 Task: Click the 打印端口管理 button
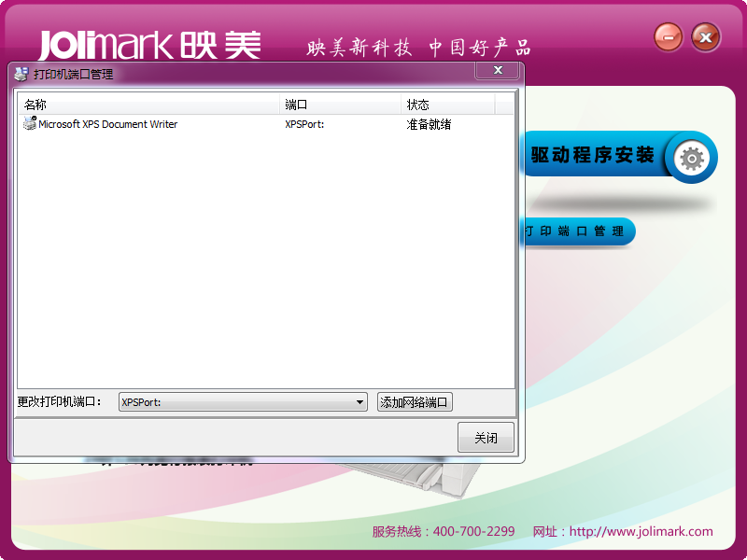click(x=579, y=231)
